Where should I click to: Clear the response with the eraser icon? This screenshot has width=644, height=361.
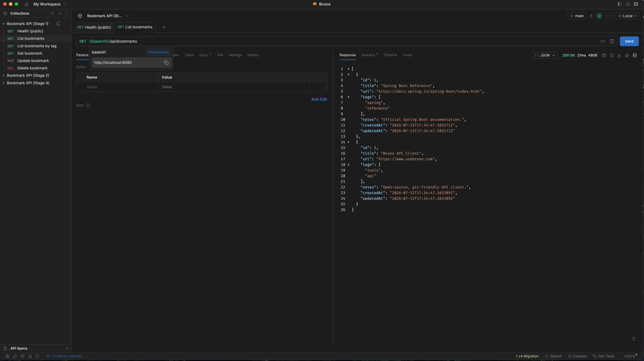[x=627, y=55]
